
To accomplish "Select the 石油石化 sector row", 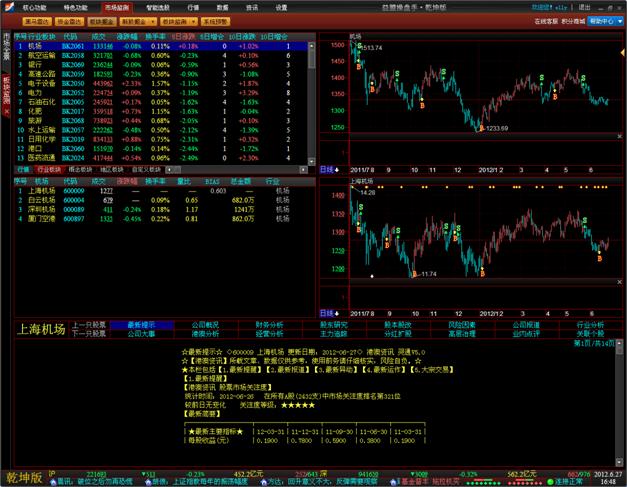I will click(x=161, y=102).
